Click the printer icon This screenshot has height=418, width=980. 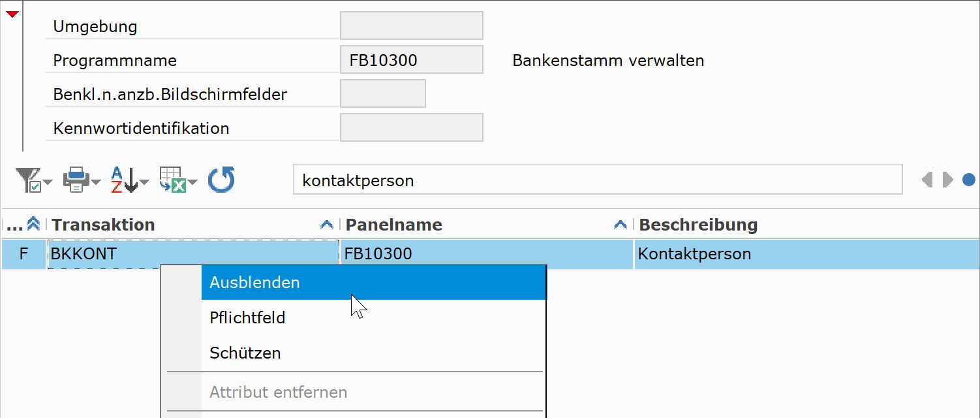click(x=76, y=180)
